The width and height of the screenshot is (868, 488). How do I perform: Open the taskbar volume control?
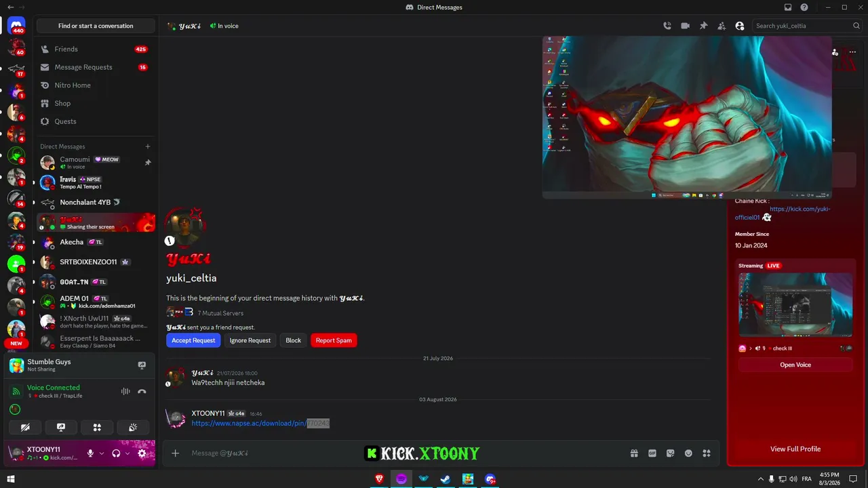(793, 479)
